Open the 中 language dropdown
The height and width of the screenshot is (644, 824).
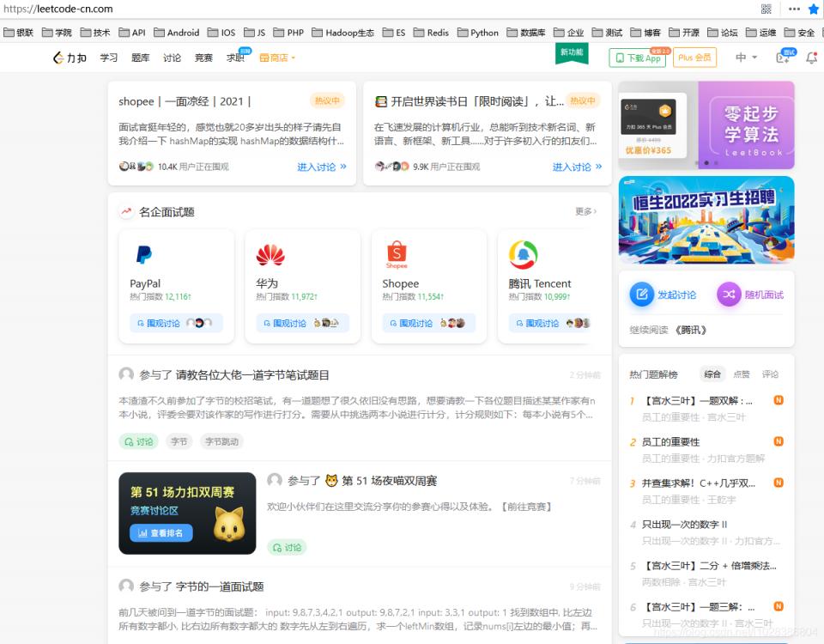coord(745,58)
